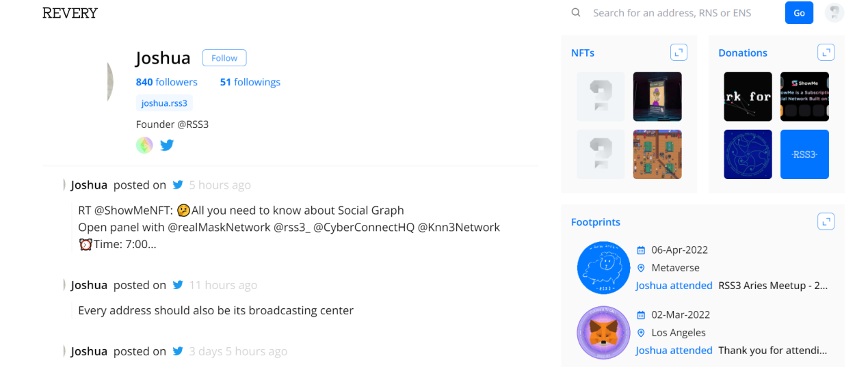Click the search magnifier icon
The image size is (868, 367).
point(576,13)
